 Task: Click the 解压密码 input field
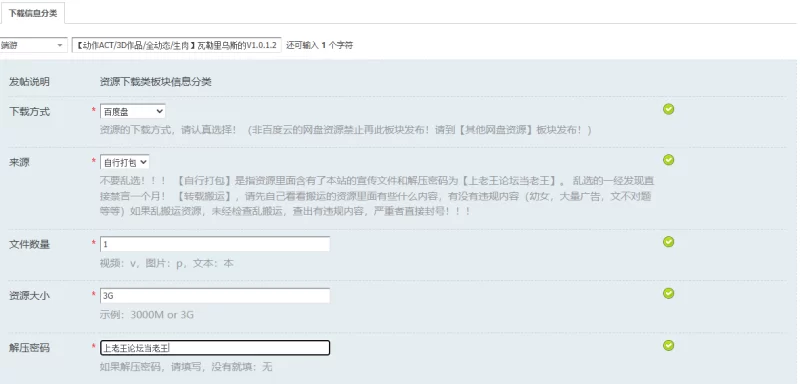pyautogui.click(x=215, y=348)
